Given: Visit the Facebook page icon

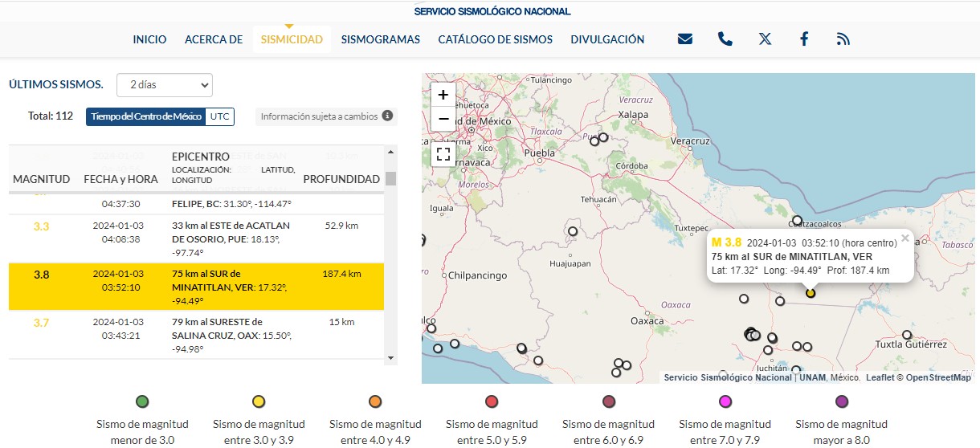Looking at the screenshot, I should (x=804, y=39).
